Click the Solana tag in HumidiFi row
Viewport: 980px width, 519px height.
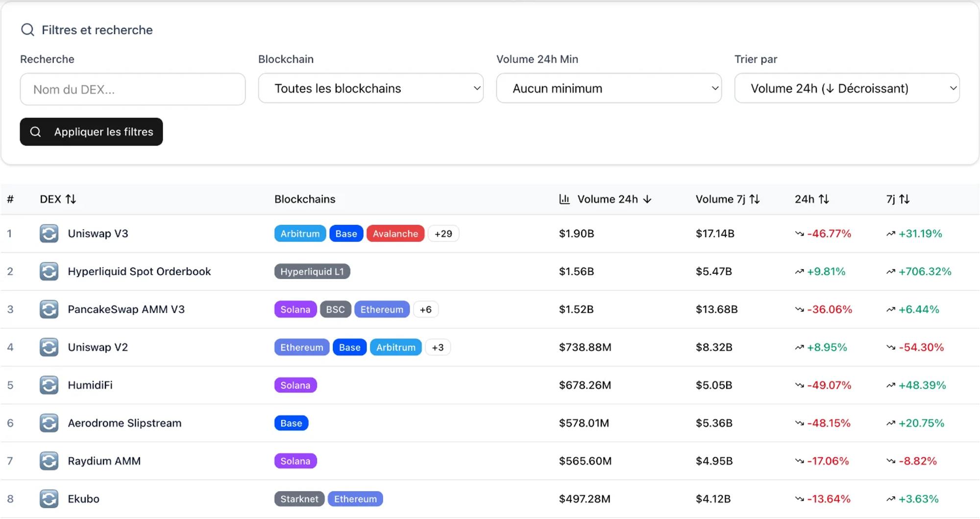(x=295, y=385)
